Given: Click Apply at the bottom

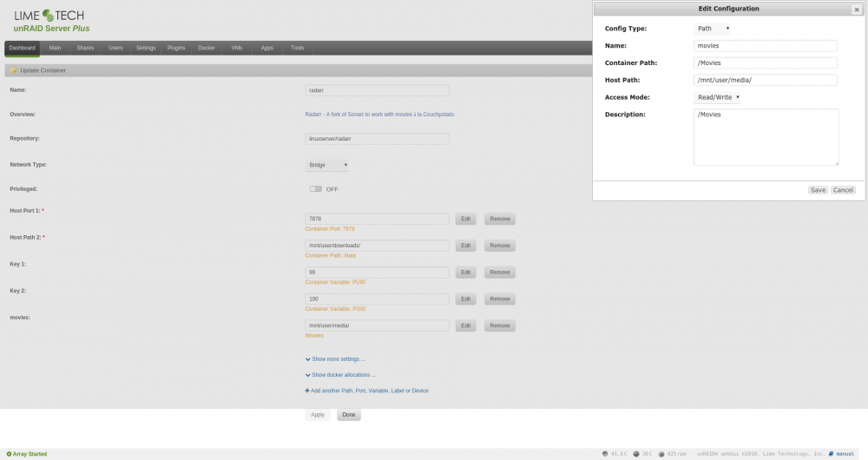Looking at the screenshot, I should [318, 415].
